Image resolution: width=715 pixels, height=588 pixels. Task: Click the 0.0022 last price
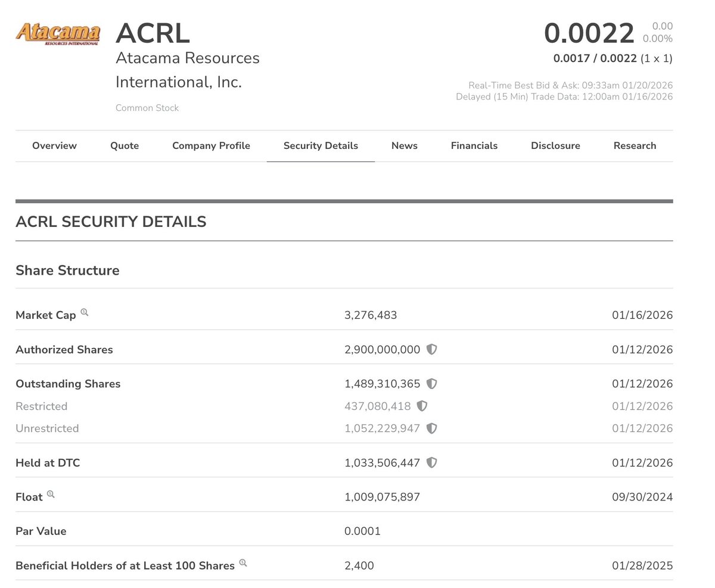point(589,33)
